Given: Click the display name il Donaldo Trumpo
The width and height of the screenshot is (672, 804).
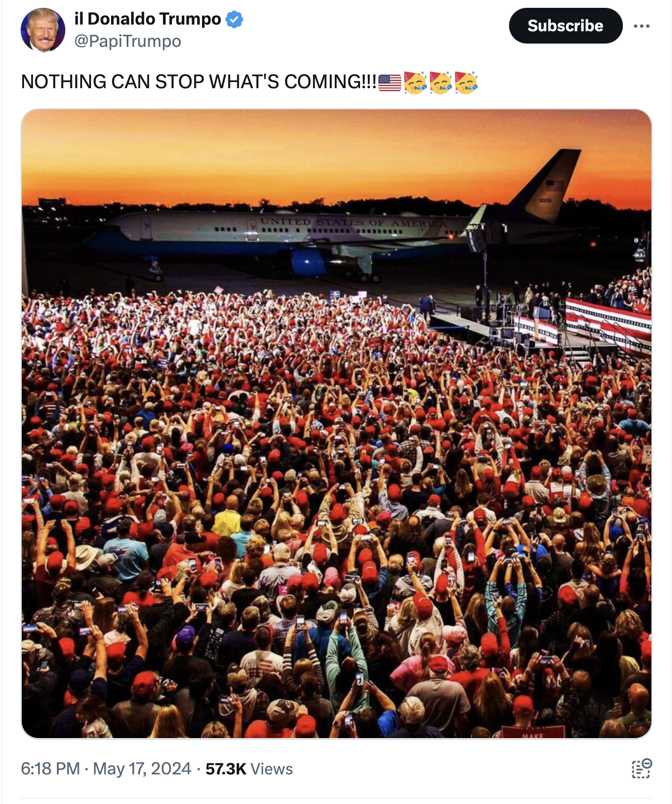Looking at the screenshot, I should (148, 19).
